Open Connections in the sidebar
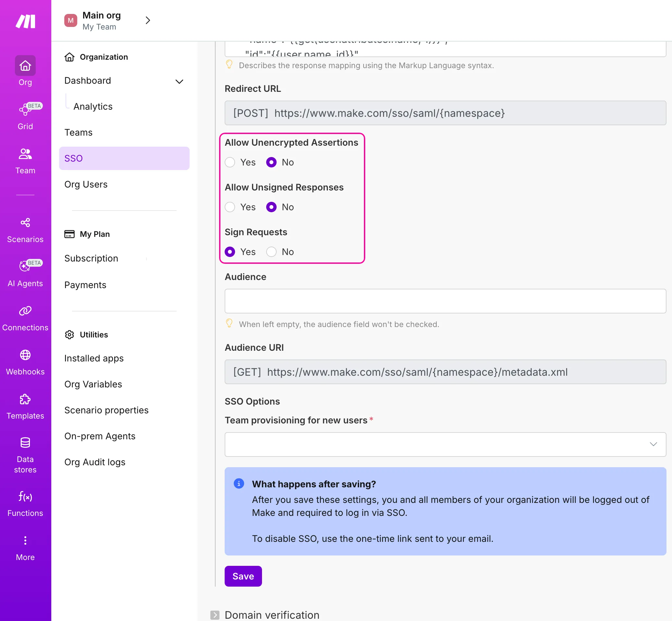 click(25, 318)
